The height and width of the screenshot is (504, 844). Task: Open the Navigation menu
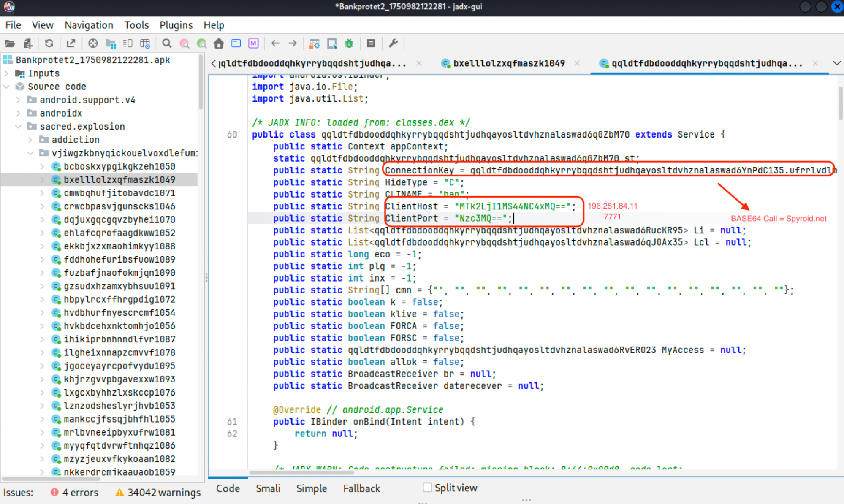pos(89,25)
